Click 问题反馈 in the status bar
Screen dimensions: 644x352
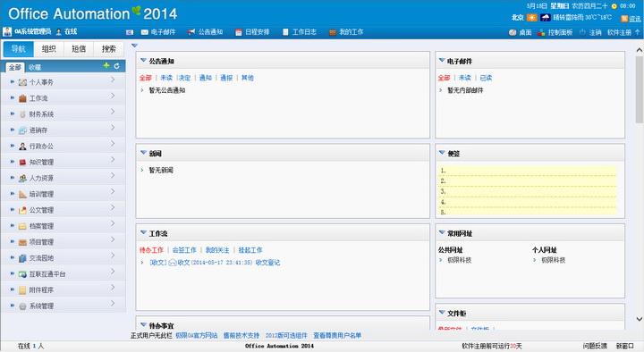[595, 347]
